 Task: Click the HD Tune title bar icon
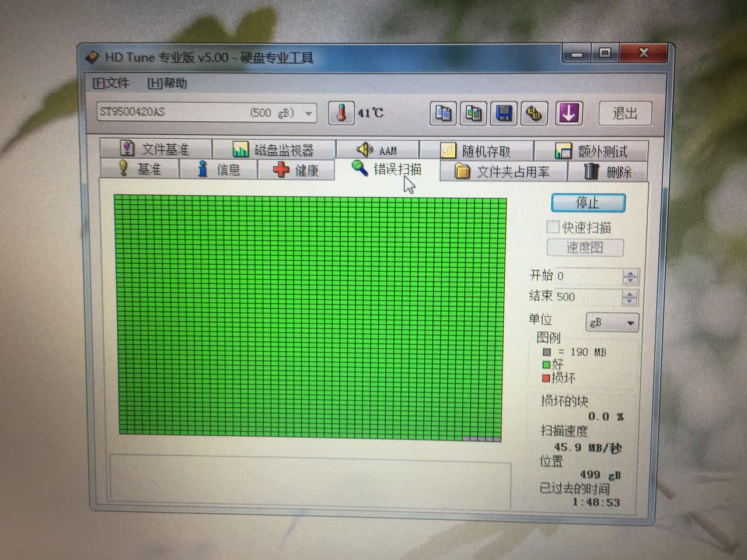(92, 57)
